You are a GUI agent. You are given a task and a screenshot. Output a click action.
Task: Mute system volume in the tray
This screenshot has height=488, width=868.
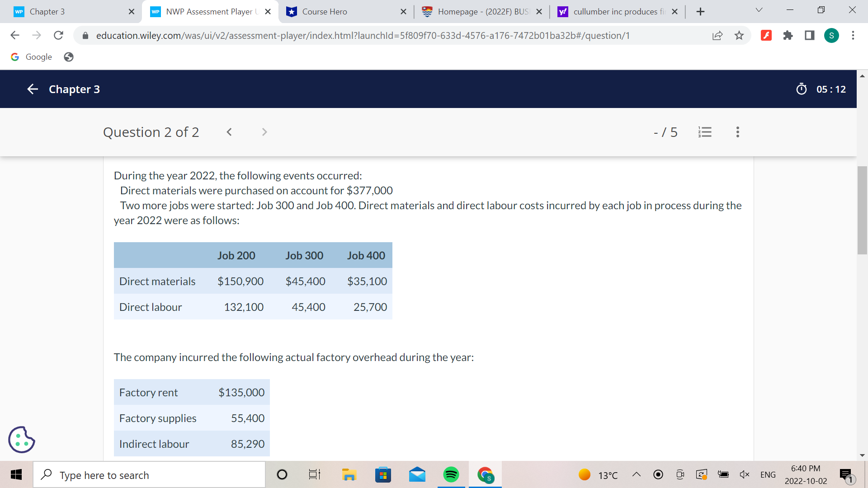click(x=745, y=474)
